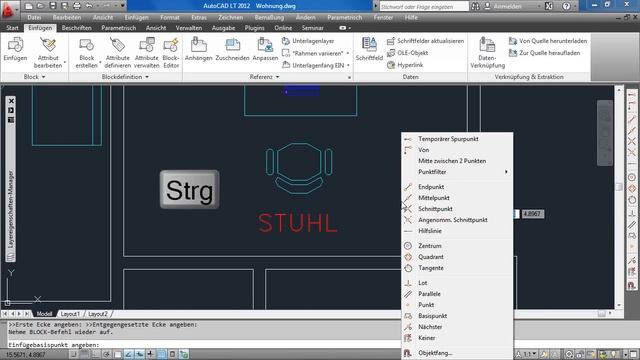Image resolution: width=640 pixels, height=360 pixels.
Task: Choose Mittelpunkt from the snap menu
Action: pyautogui.click(x=457, y=198)
